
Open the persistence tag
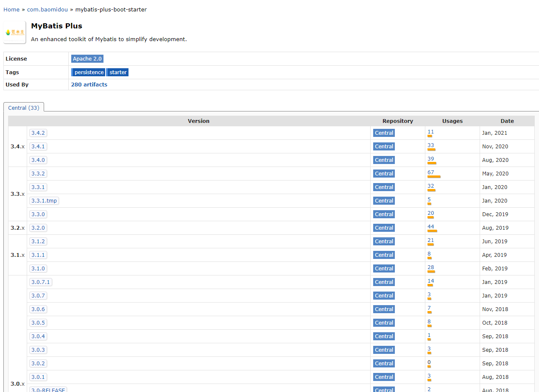tap(88, 72)
